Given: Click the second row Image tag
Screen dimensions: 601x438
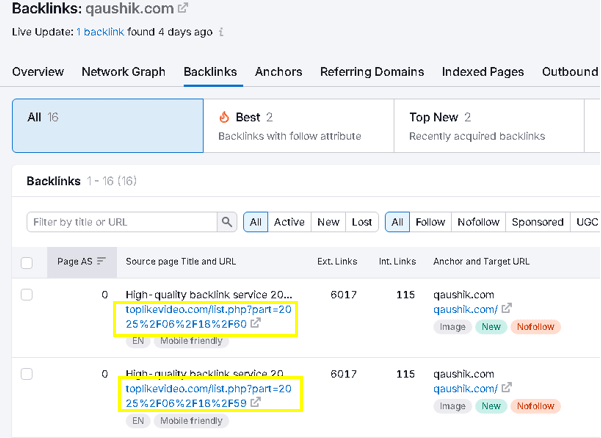Looking at the screenshot, I should tap(452, 406).
